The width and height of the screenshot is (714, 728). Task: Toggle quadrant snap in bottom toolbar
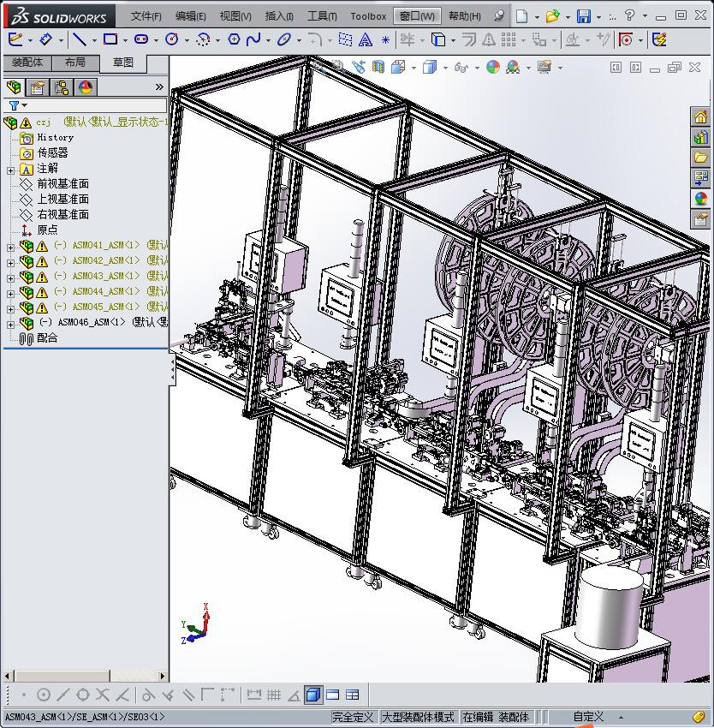coord(83,695)
